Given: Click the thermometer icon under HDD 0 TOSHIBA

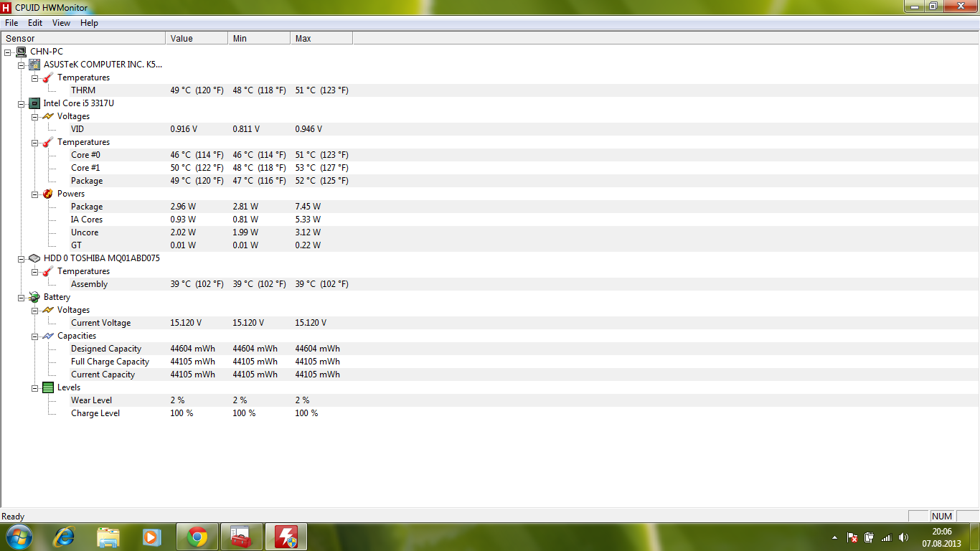Looking at the screenshot, I should (x=48, y=271).
